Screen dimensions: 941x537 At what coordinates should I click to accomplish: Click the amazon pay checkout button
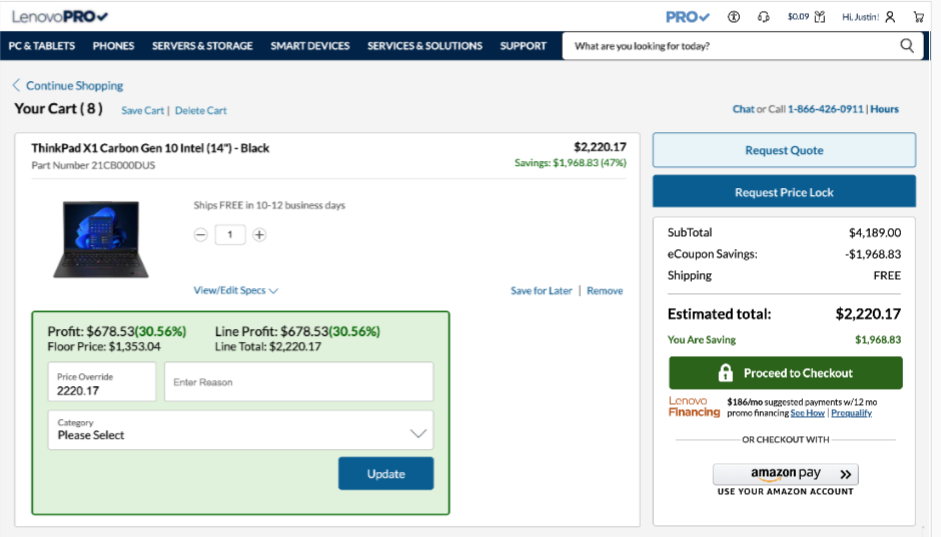[786, 474]
